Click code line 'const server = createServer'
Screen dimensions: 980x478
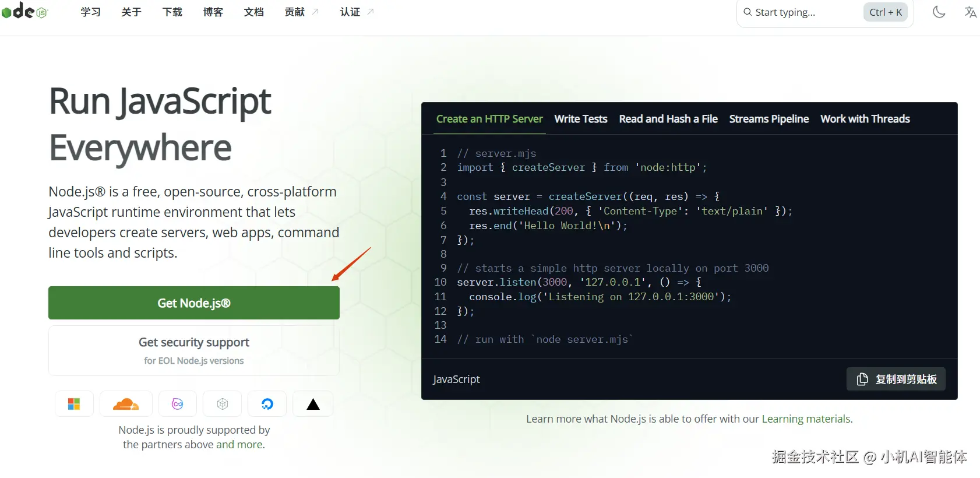tap(588, 196)
